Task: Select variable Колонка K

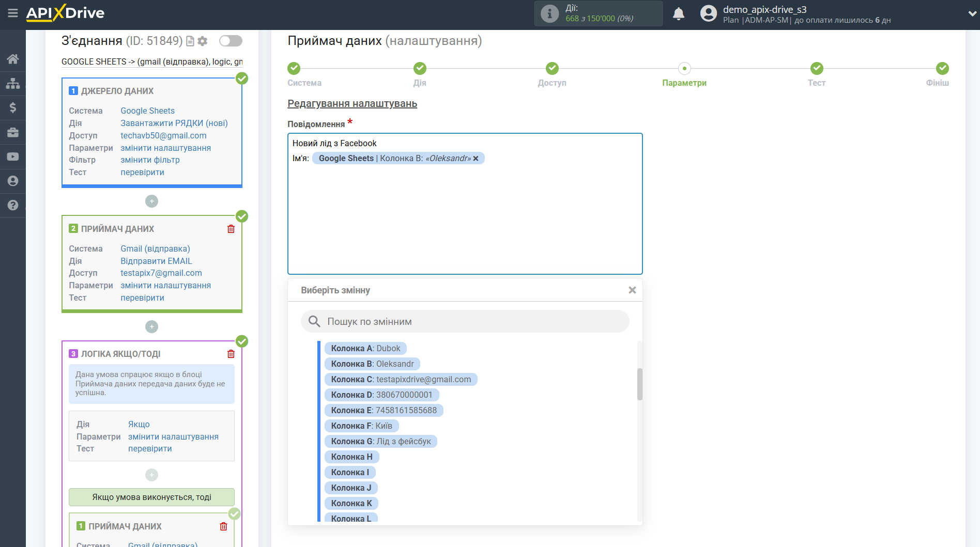Action: (351, 504)
